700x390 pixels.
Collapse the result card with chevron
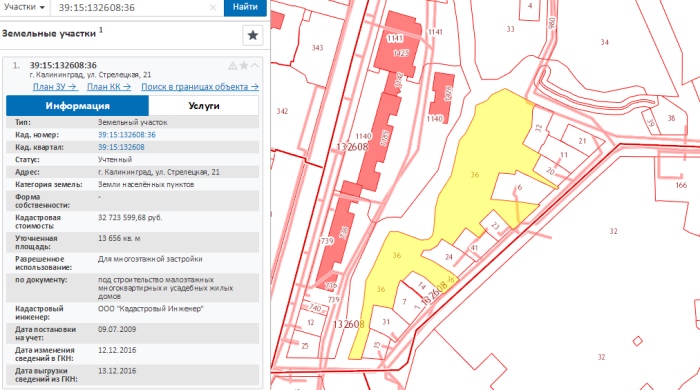(x=254, y=66)
